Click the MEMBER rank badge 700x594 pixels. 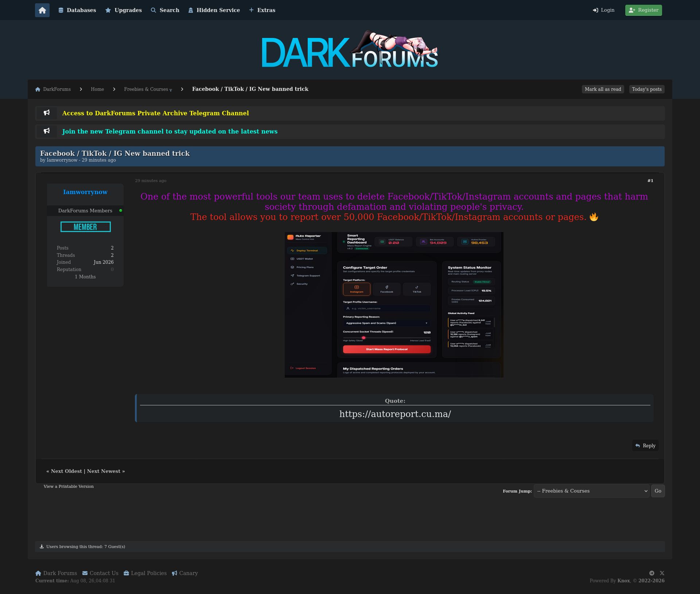[86, 227]
